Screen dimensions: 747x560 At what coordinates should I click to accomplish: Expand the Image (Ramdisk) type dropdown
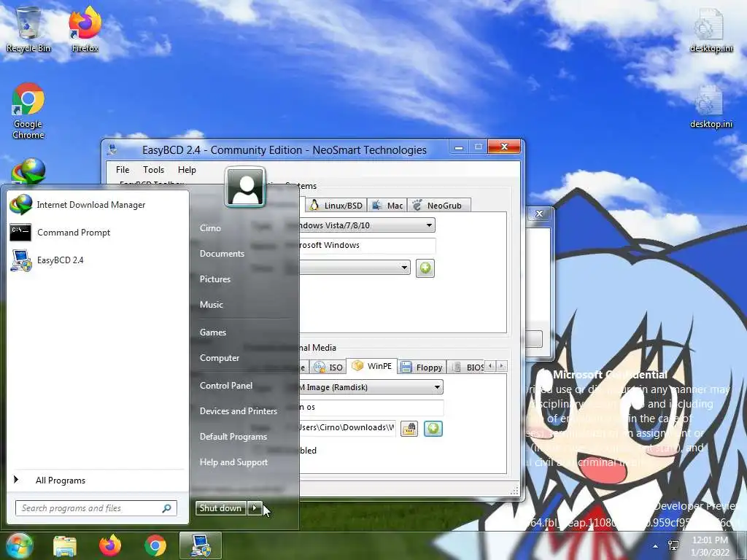(437, 387)
